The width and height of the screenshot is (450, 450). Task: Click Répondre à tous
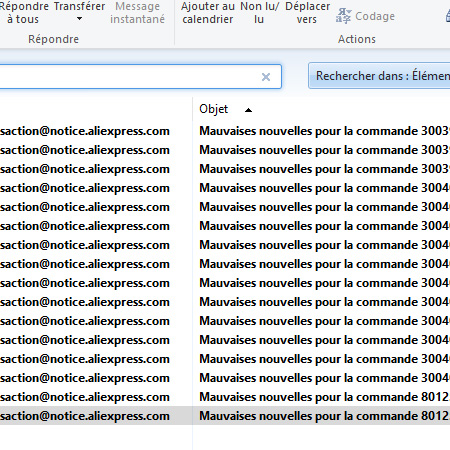click(x=24, y=13)
